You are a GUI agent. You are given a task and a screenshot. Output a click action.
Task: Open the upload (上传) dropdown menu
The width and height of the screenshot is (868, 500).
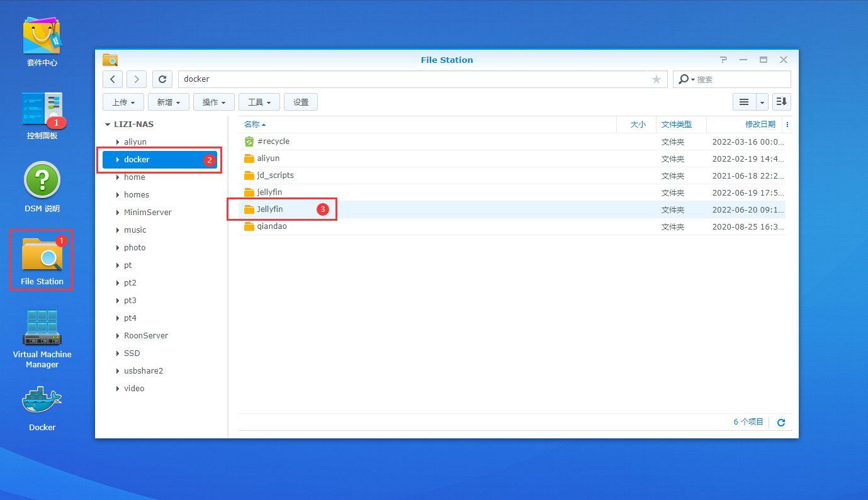[x=123, y=102]
